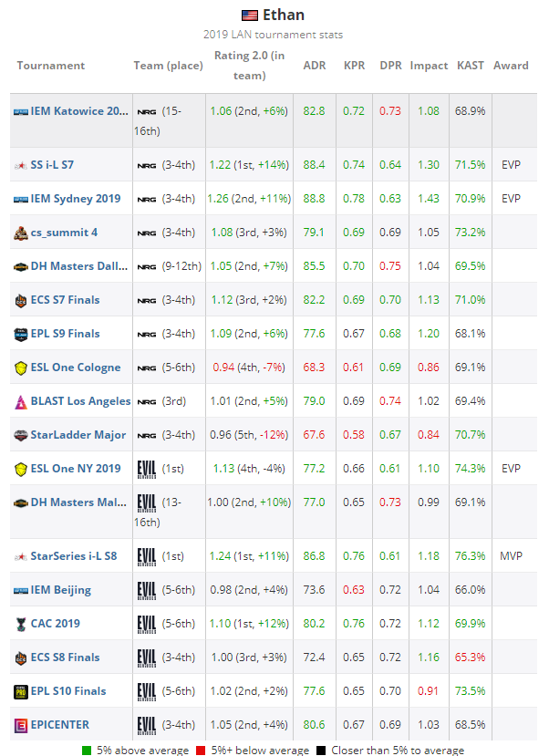Click the NRG team logo in IEM Katowice row

(x=147, y=112)
